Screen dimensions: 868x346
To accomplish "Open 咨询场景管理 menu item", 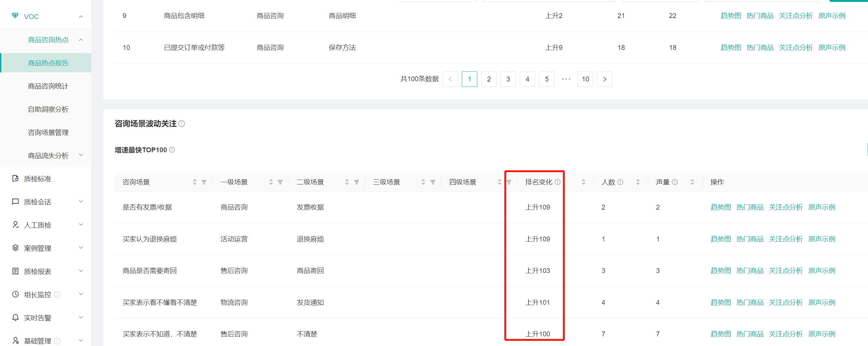I will [48, 132].
